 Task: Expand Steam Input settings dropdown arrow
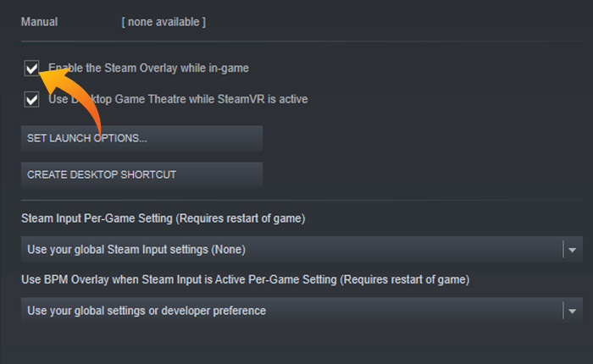[572, 250]
